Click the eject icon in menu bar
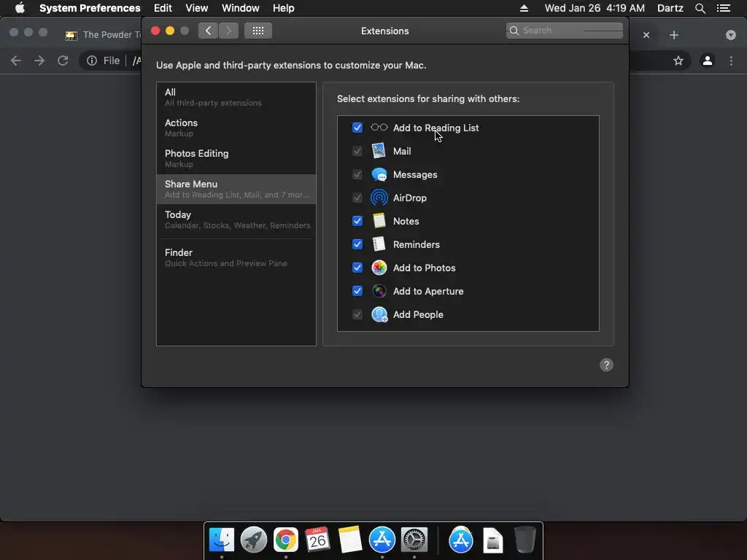This screenshot has height=560, width=747. 524,8
